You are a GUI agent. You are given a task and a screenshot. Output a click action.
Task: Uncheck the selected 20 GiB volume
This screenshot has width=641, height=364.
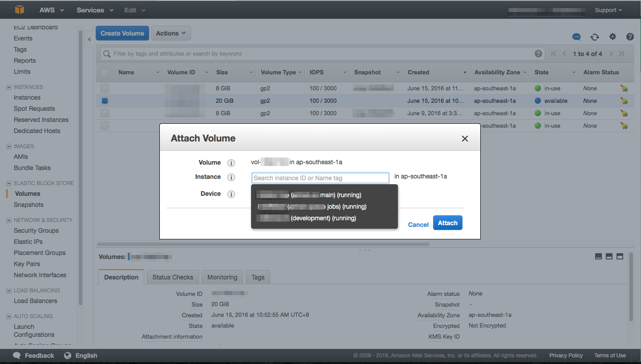[105, 101]
